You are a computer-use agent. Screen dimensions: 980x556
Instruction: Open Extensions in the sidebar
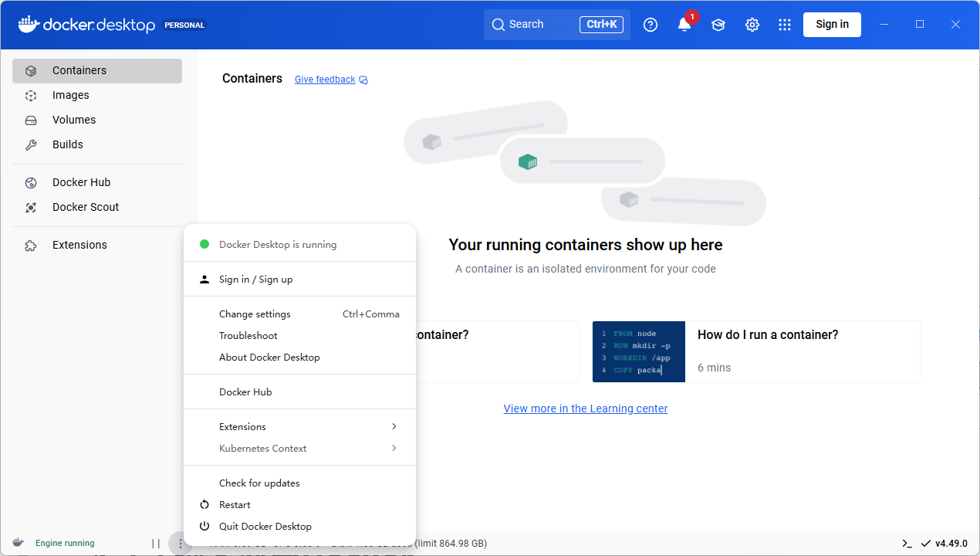[97, 245]
